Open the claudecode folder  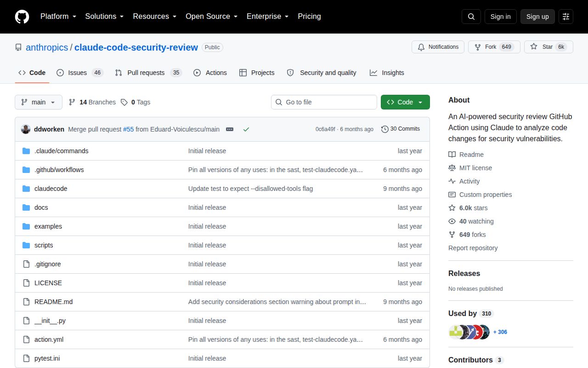51,189
